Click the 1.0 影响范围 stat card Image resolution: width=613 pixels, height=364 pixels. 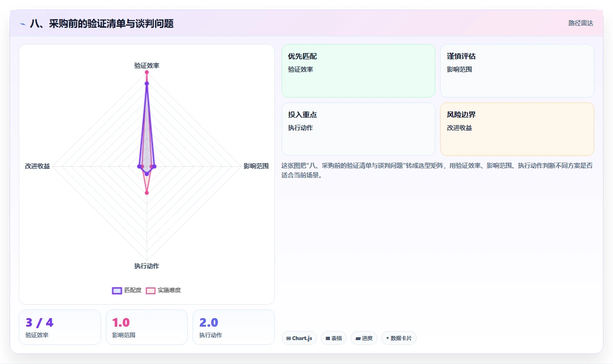tap(147, 327)
